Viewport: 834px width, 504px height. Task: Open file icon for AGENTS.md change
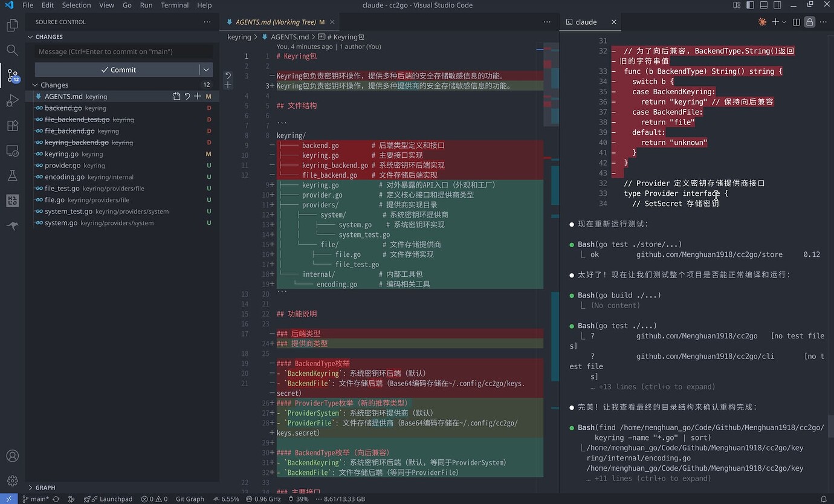click(176, 97)
